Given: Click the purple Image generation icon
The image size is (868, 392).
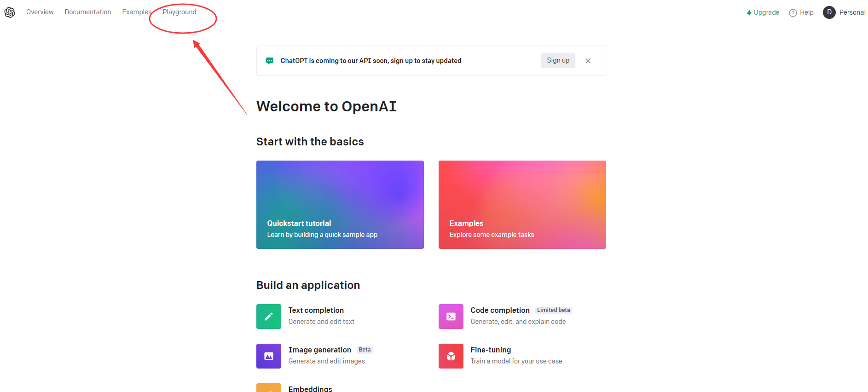Looking at the screenshot, I should (x=268, y=356).
